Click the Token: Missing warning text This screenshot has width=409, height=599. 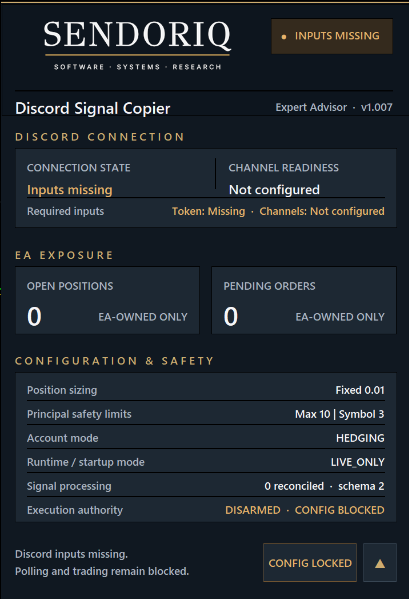pyautogui.click(x=209, y=211)
